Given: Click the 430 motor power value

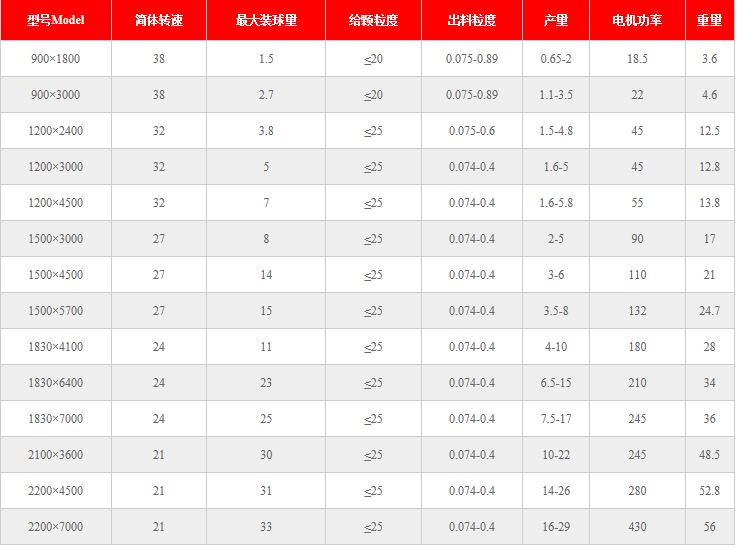Looking at the screenshot, I should point(638,527).
